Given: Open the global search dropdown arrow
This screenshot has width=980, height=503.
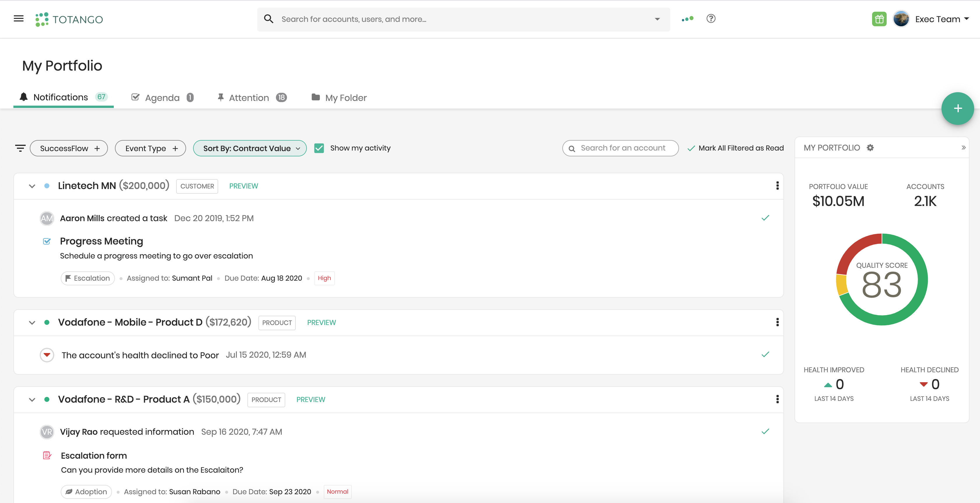Looking at the screenshot, I should click(x=657, y=19).
